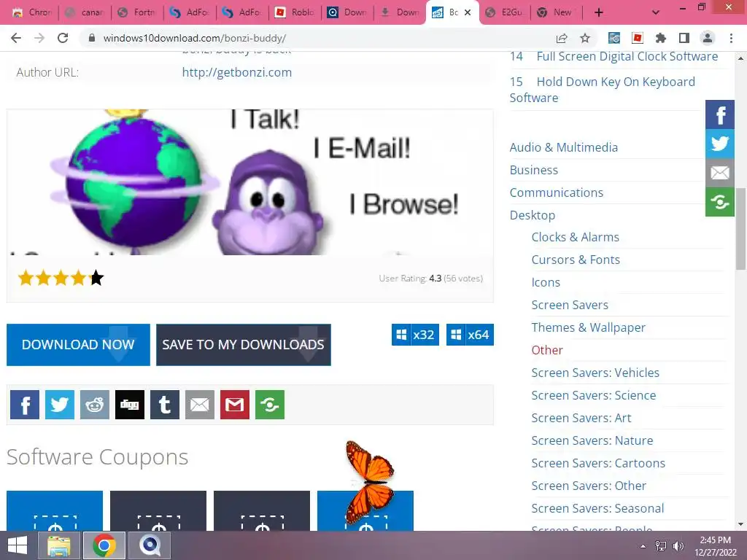
Task: Click the network icon in system tray
Action: 661,546
